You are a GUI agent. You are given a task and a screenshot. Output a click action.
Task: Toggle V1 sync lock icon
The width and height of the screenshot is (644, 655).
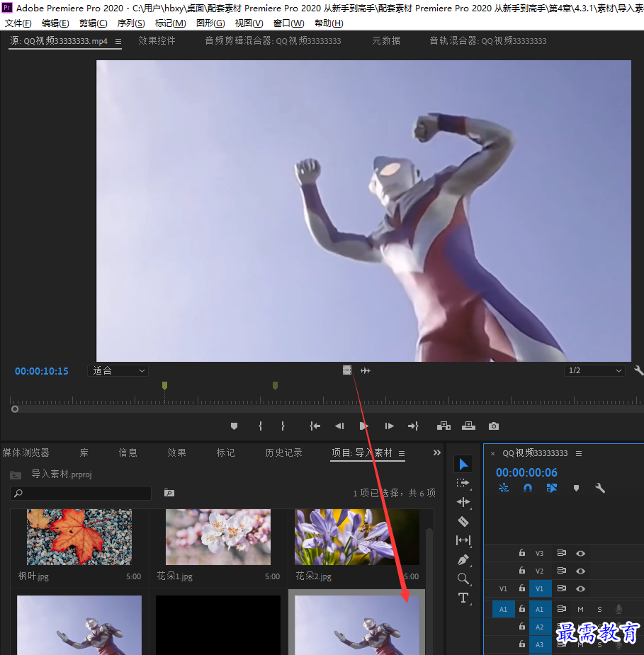[x=561, y=588]
